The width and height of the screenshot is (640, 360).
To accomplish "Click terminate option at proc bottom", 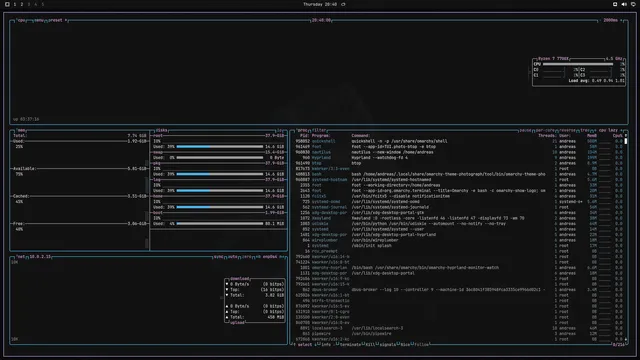I will 349,344.
